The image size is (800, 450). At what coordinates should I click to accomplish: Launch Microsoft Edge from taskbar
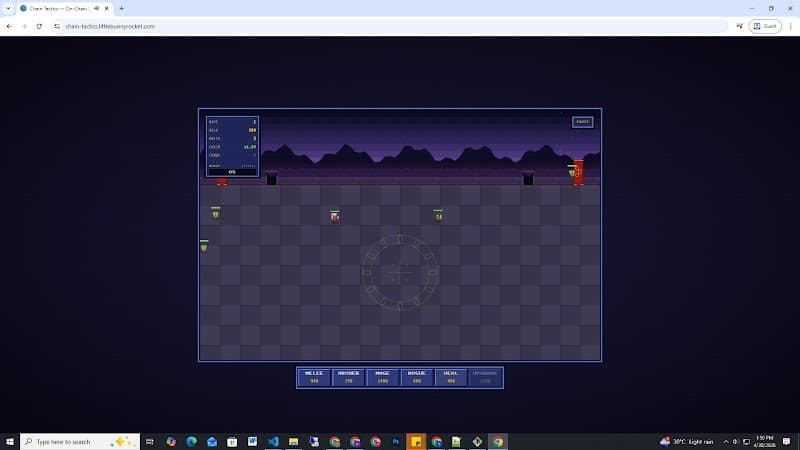click(x=191, y=441)
